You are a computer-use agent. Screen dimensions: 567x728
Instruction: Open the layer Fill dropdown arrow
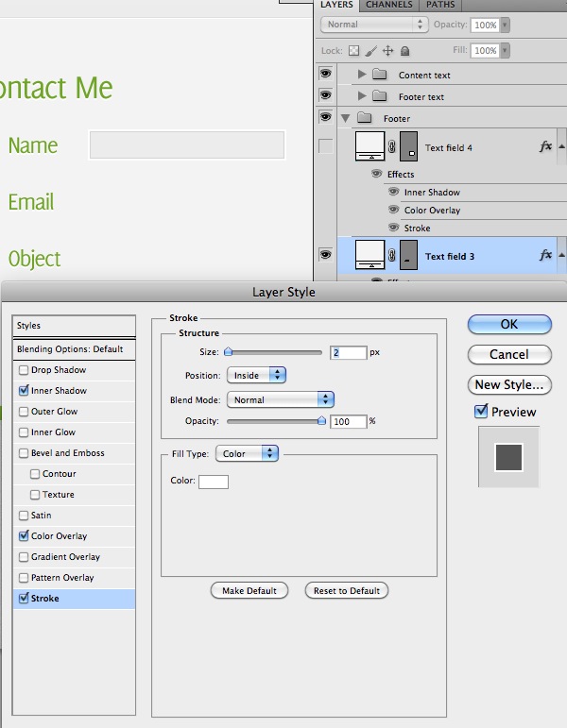click(x=505, y=50)
